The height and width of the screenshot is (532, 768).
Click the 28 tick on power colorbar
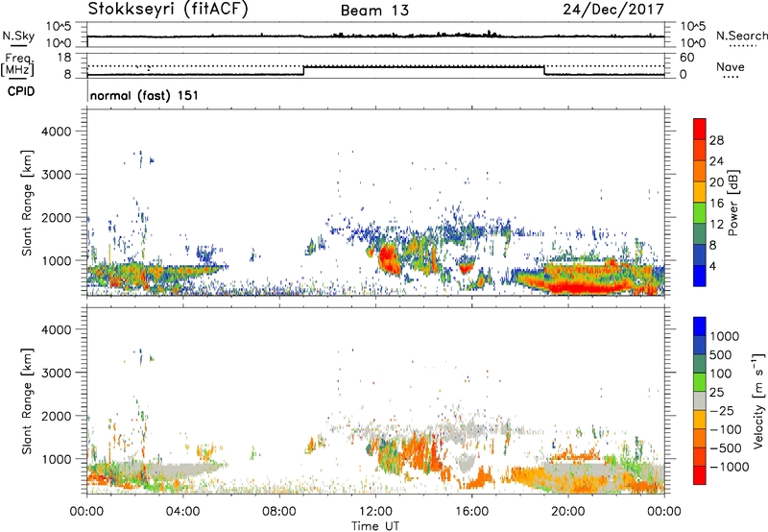point(716,140)
